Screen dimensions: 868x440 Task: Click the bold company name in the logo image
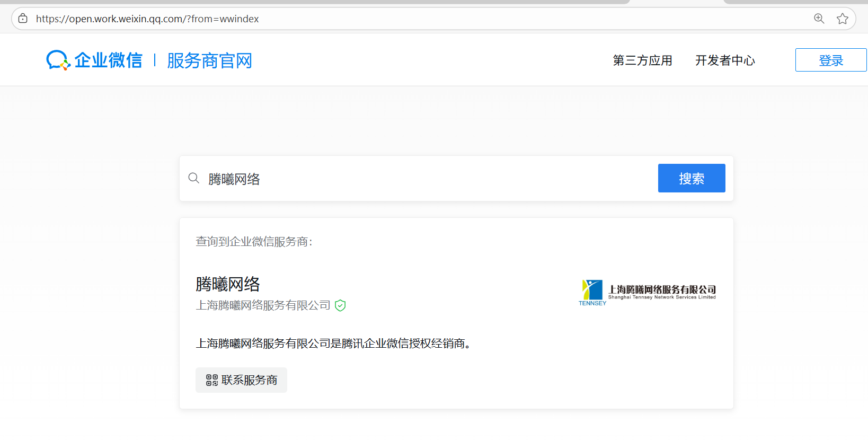click(662, 289)
